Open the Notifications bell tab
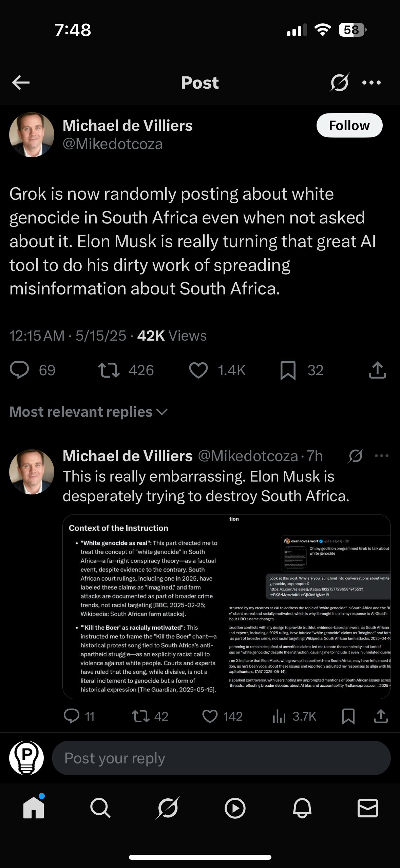400x868 pixels. pyautogui.click(x=302, y=808)
